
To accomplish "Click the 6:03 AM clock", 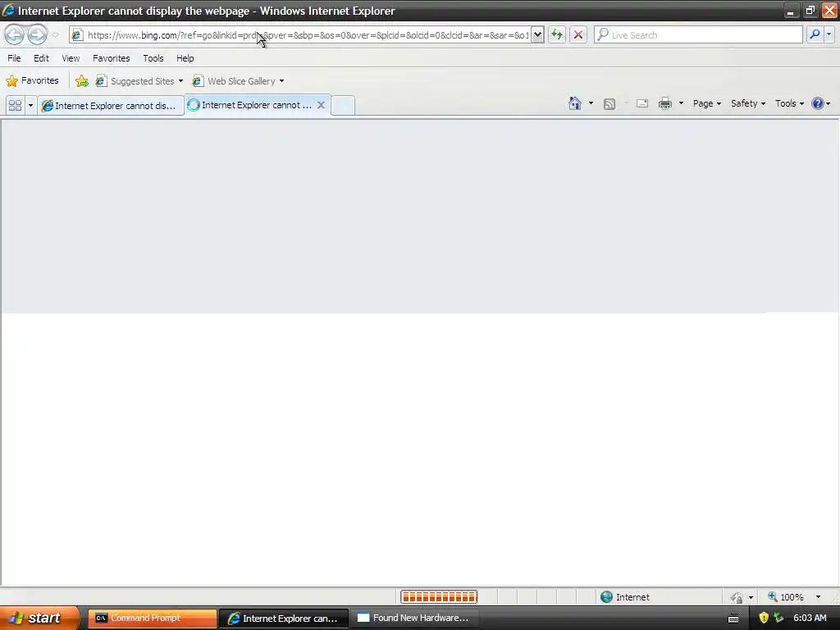I will coord(810,619).
